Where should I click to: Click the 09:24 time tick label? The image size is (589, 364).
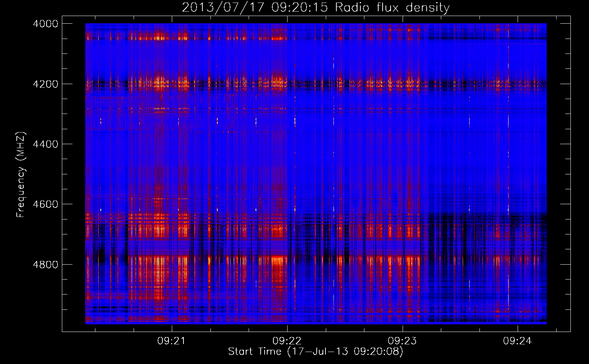(518, 341)
